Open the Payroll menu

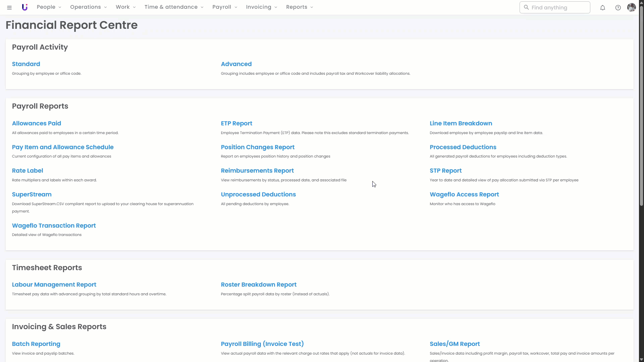click(x=225, y=7)
